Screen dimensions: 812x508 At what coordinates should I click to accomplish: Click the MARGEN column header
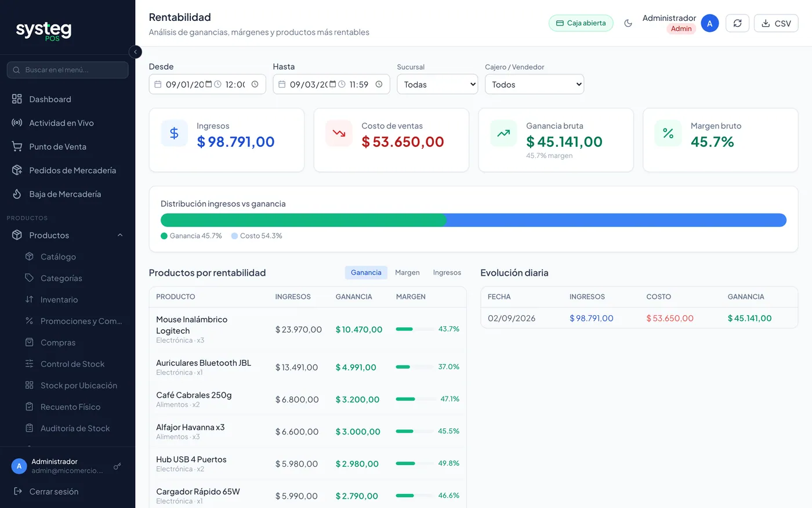[x=411, y=297]
